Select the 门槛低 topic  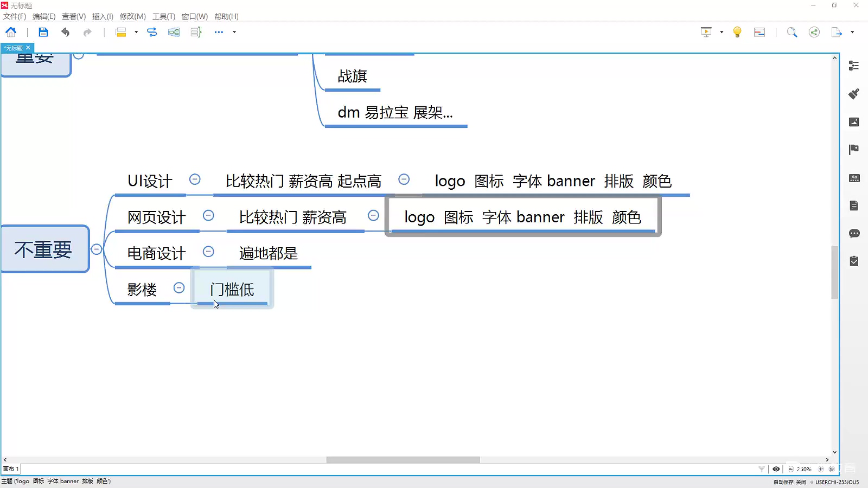point(232,289)
